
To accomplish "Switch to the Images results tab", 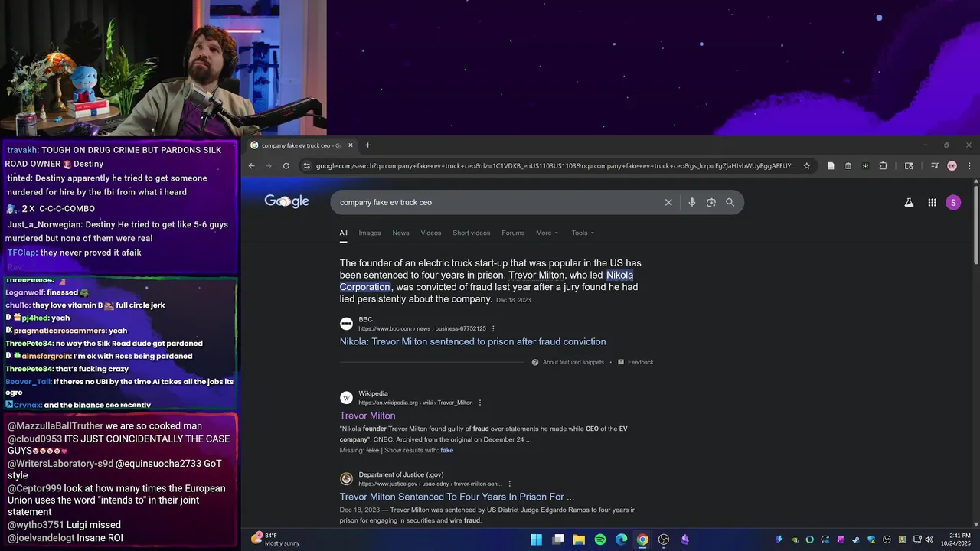I will 370,233.
